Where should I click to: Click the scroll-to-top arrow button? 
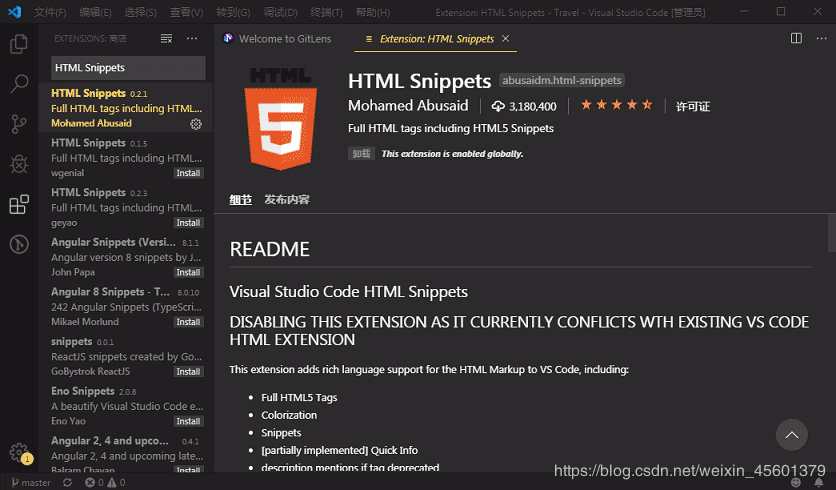coord(791,434)
